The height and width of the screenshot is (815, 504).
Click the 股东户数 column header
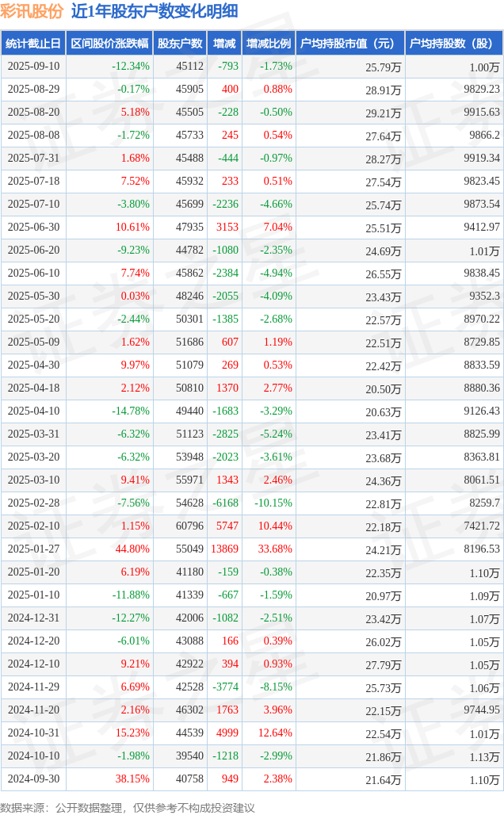click(x=179, y=44)
